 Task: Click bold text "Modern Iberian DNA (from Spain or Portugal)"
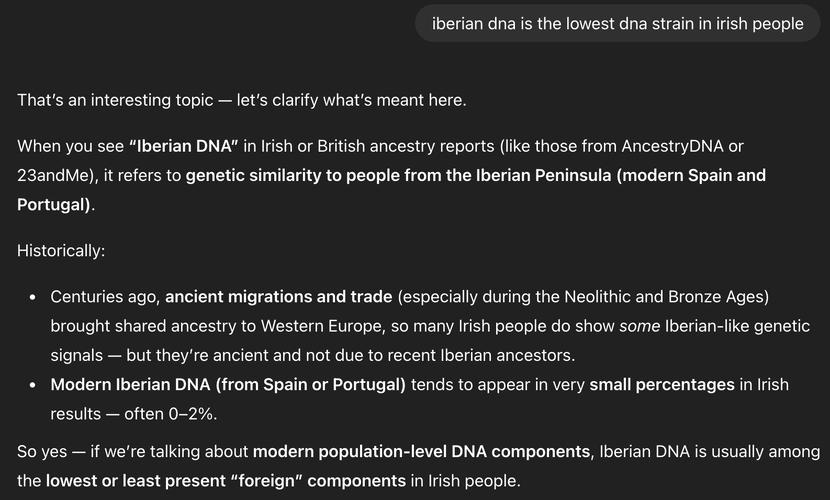(x=228, y=384)
